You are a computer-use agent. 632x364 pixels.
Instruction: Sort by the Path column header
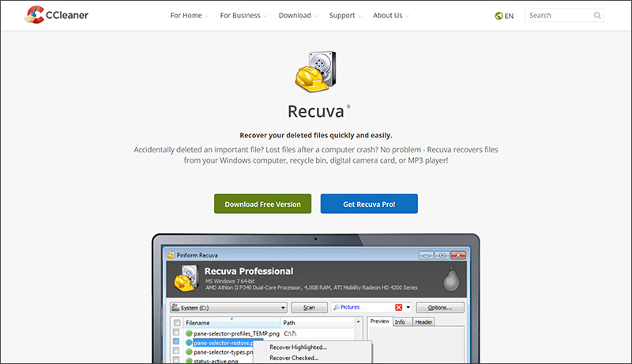[x=318, y=322]
